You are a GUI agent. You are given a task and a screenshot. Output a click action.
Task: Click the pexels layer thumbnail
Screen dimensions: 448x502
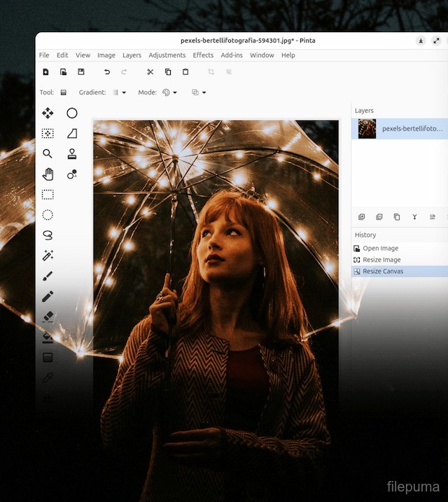[x=367, y=129]
